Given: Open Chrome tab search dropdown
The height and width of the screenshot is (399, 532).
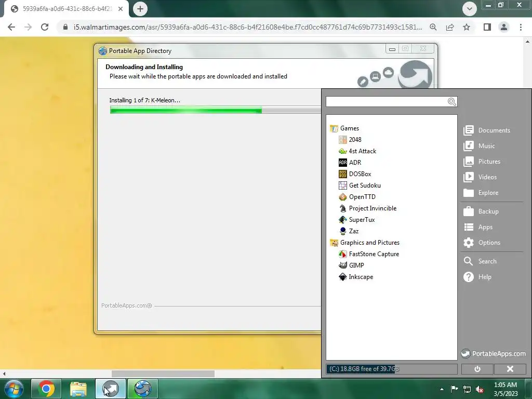Looking at the screenshot, I should (470, 9).
